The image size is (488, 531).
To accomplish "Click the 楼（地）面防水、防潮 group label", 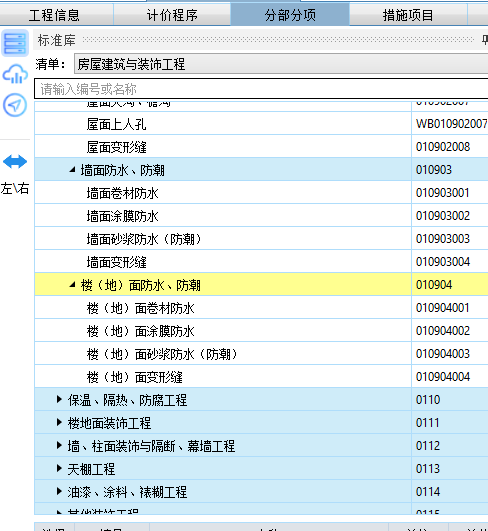I will pyautogui.click(x=141, y=285).
